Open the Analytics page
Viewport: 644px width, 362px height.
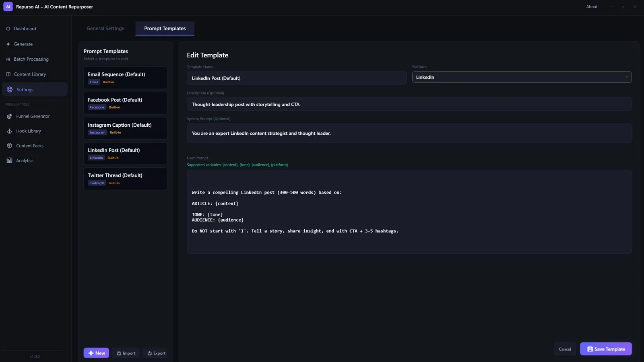[35, 160]
